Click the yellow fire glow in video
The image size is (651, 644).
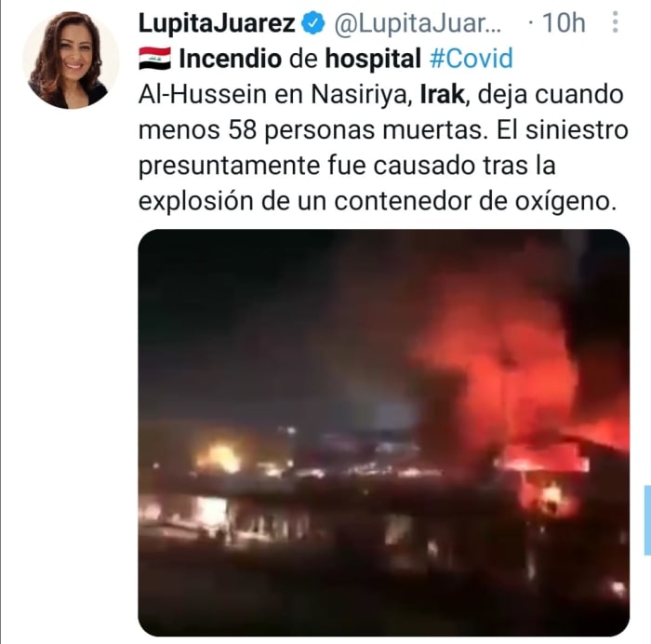[x=219, y=458]
